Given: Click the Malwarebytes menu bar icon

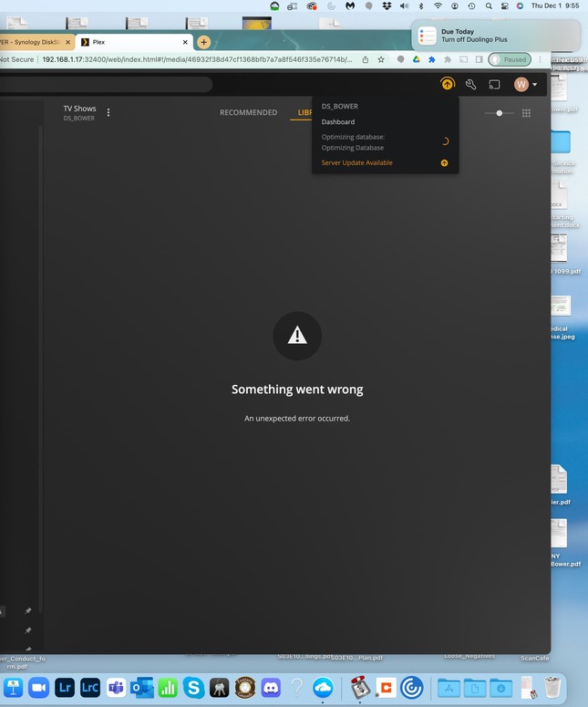Looking at the screenshot, I should click(x=350, y=5).
